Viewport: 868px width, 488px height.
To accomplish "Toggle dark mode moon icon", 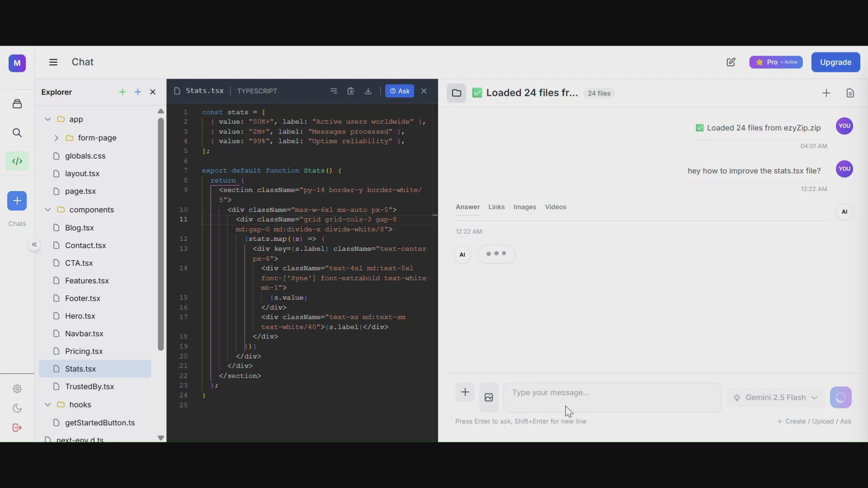I will coord(17,408).
